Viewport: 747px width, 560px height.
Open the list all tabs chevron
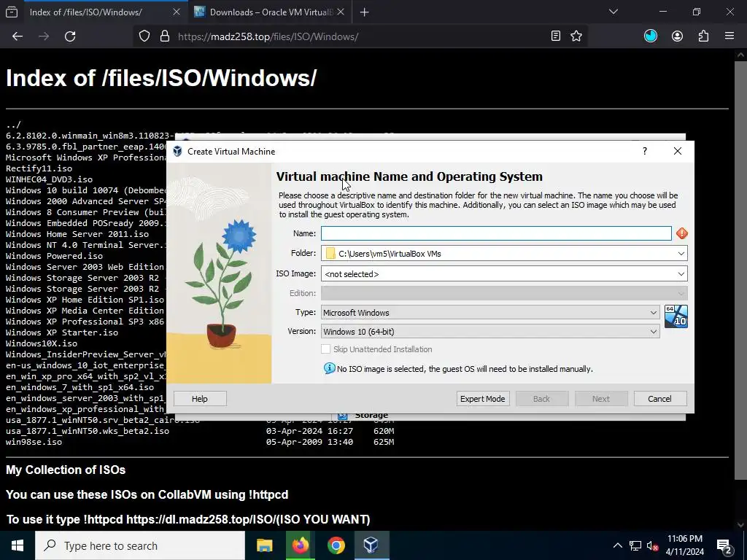coord(613,12)
